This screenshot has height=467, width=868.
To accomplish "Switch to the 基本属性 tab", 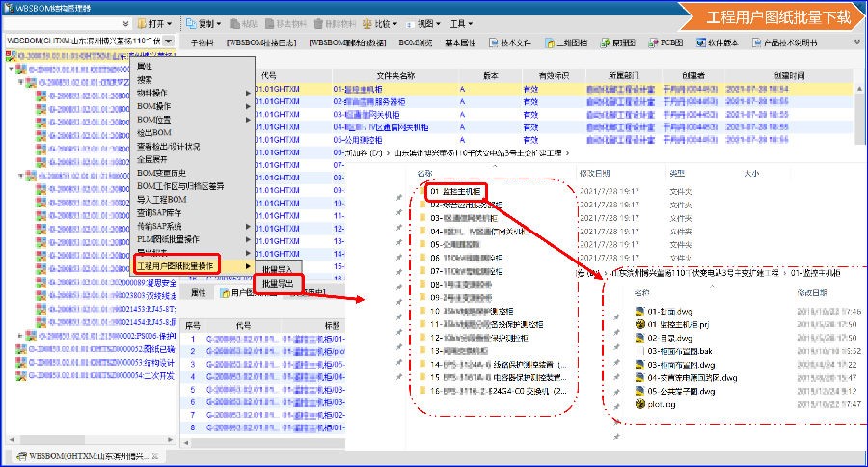I will coord(459,43).
